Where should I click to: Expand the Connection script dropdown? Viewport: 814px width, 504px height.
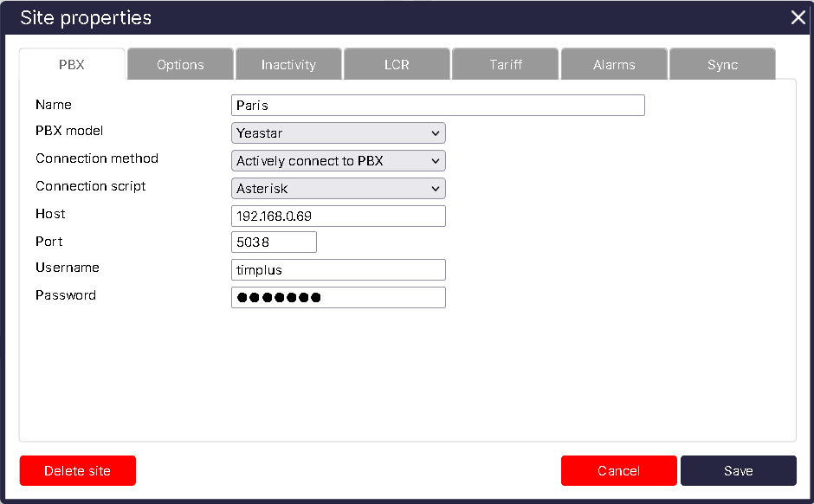337,188
